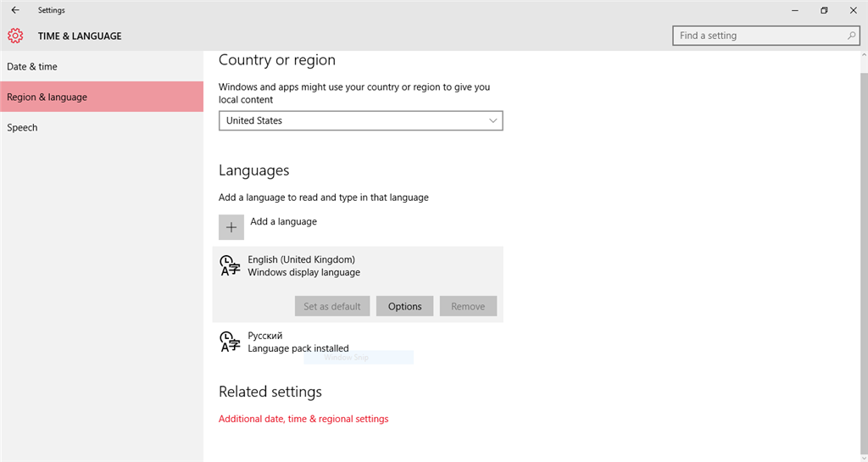The image size is (868, 462).
Task: Focus the Find a setting search field
Action: (x=766, y=36)
